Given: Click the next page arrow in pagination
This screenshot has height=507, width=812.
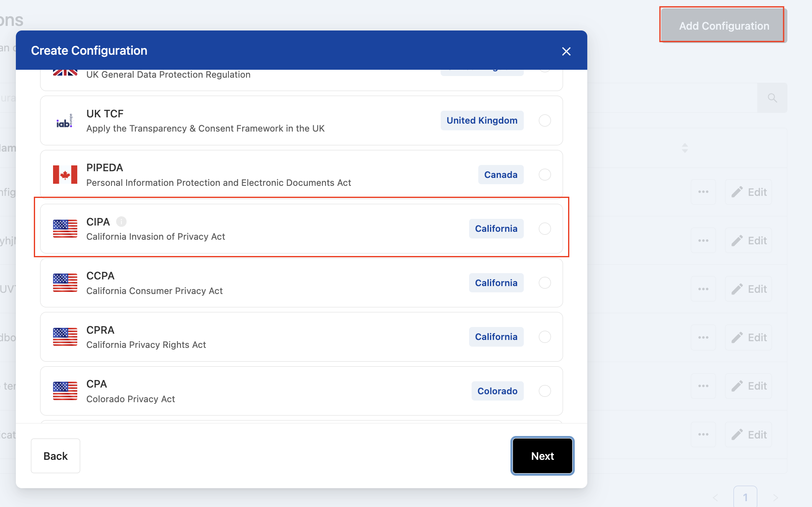Looking at the screenshot, I should click(x=775, y=497).
